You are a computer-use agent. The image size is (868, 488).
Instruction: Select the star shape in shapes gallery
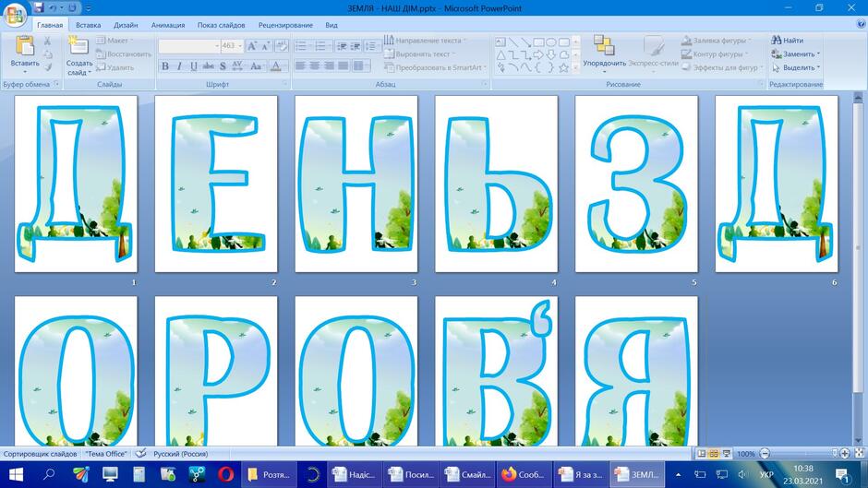click(563, 67)
